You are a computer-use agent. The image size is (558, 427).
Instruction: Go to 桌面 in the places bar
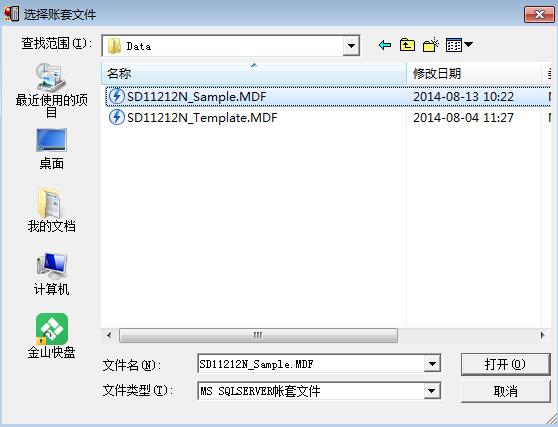pyautogui.click(x=52, y=149)
